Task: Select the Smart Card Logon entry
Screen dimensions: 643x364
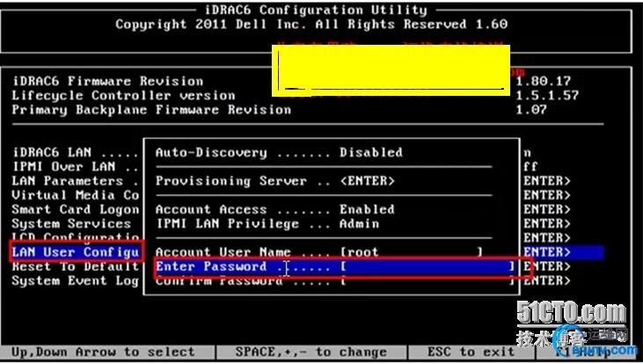Action: (76, 210)
